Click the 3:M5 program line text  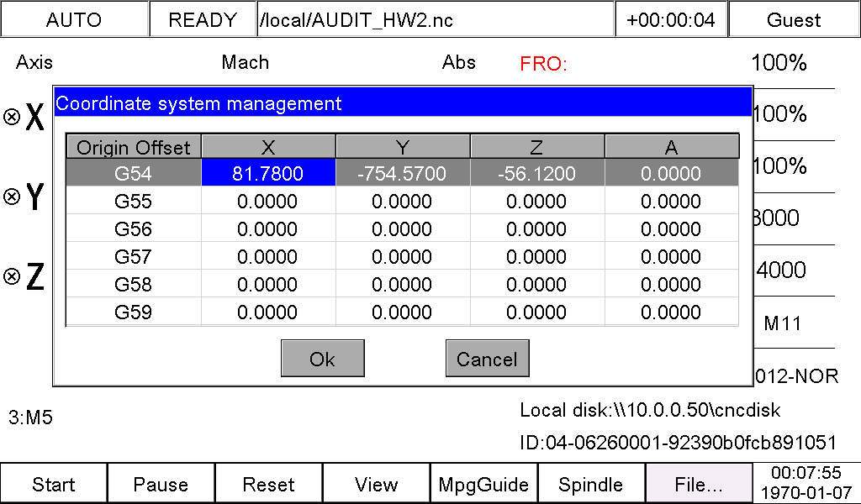click(x=31, y=417)
